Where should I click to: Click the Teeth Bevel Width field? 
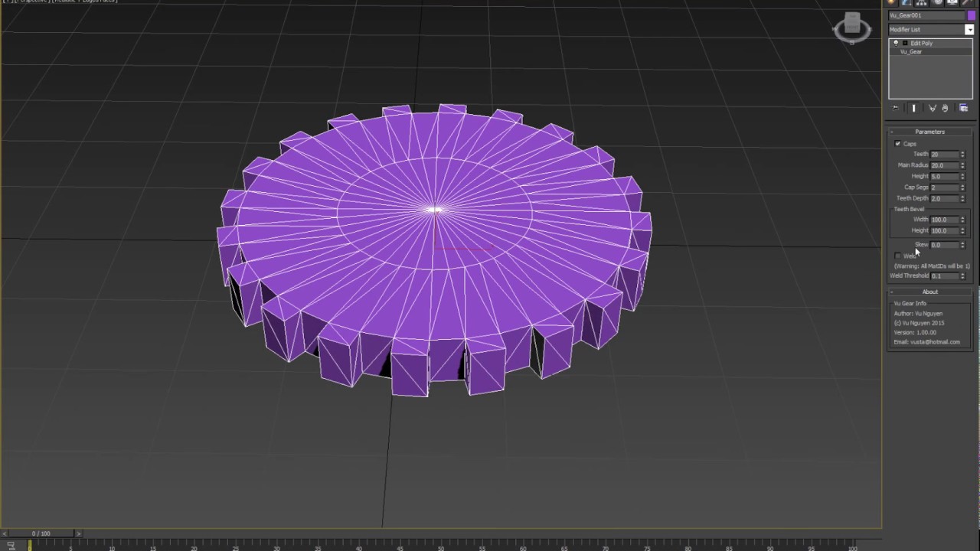click(945, 220)
